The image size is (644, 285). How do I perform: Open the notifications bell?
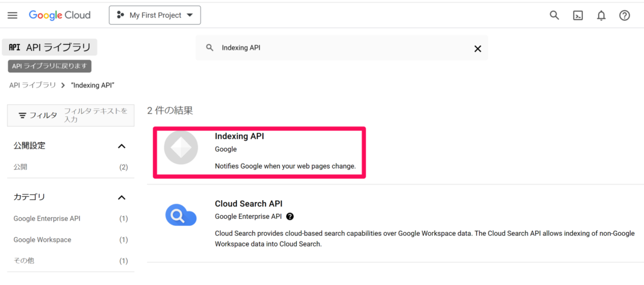click(x=601, y=16)
